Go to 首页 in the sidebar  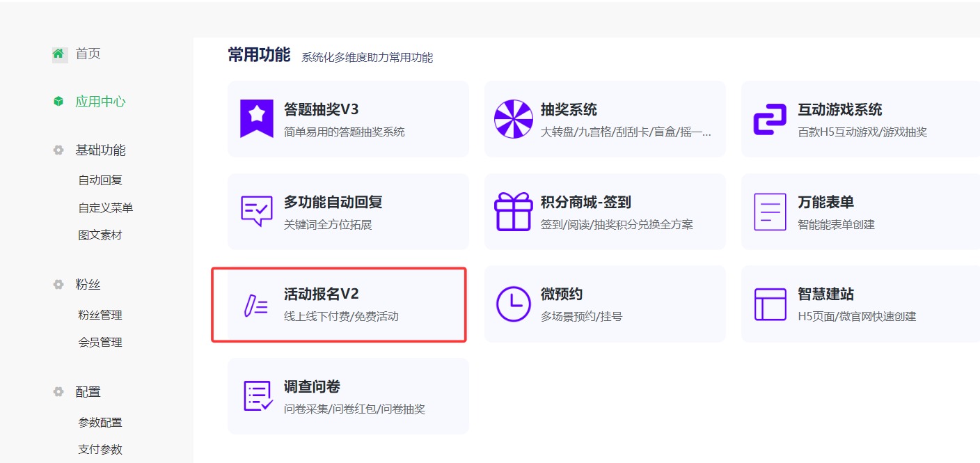click(88, 54)
